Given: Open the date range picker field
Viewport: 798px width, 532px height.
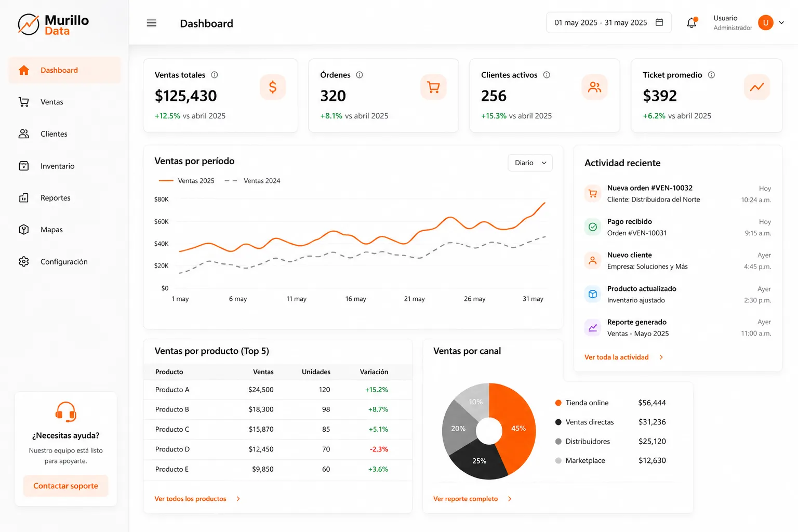Looking at the screenshot, I should pyautogui.click(x=609, y=22).
